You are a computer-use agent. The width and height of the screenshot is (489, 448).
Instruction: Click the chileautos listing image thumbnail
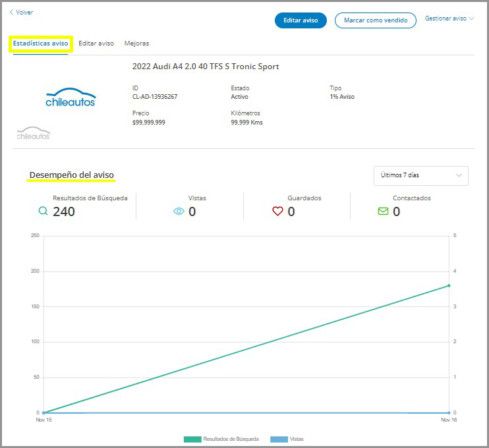point(71,97)
